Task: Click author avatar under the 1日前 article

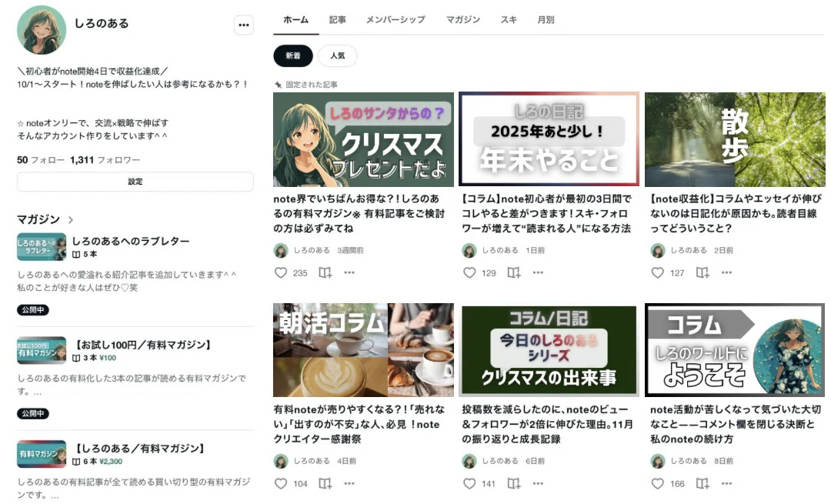Action: point(469,250)
